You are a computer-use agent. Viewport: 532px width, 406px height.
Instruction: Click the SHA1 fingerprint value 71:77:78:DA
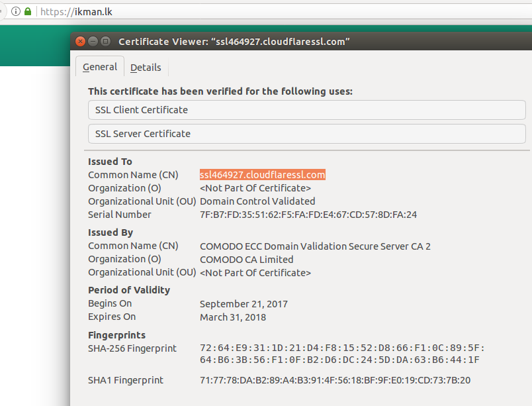[x=335, y=380]
